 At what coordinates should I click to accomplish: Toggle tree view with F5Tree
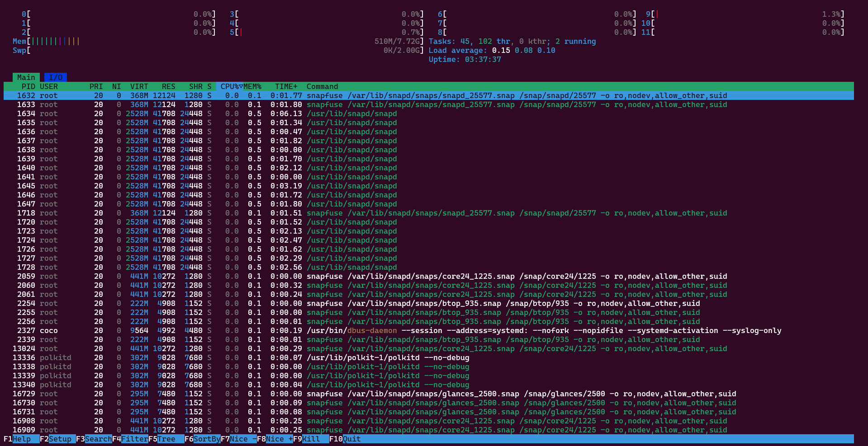click(163, 439)
